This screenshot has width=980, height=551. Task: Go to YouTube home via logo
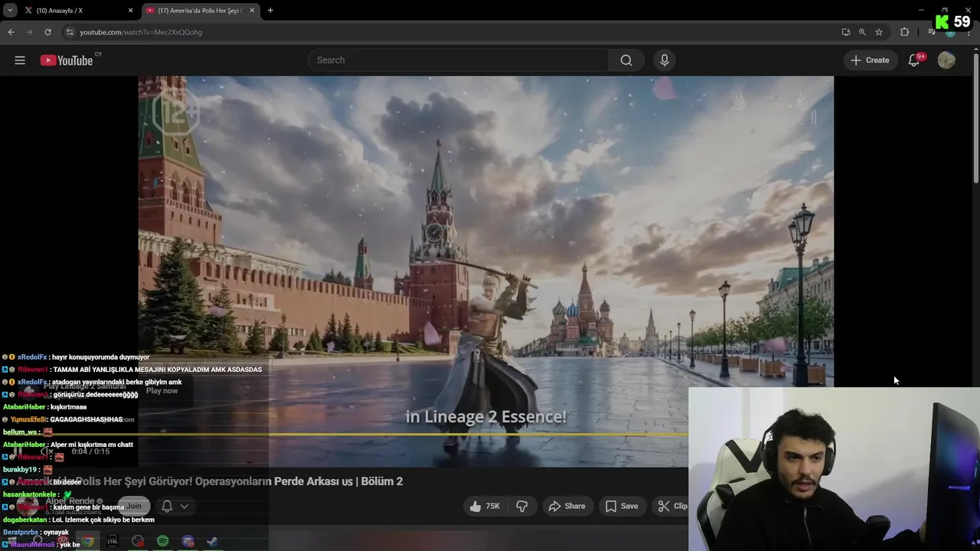(67, 60)
